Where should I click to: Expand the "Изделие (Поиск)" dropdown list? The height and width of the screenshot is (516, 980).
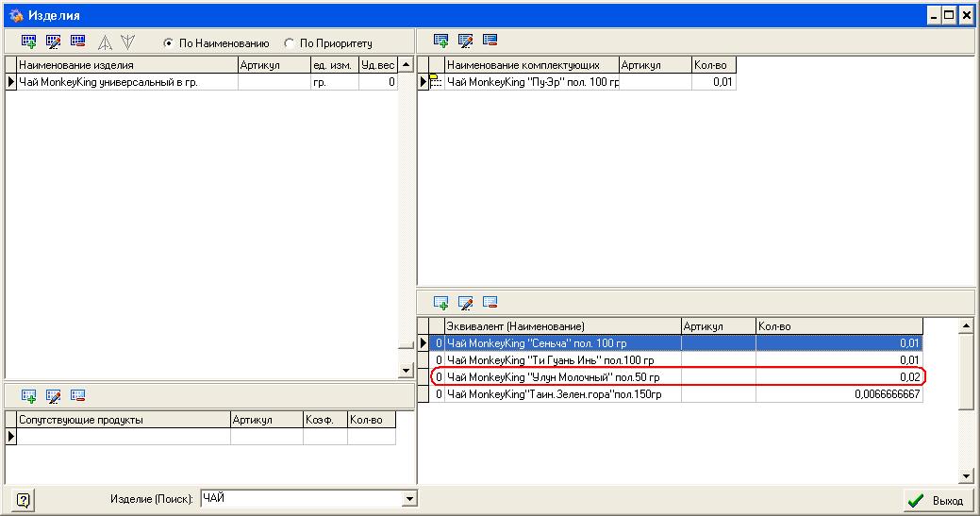click(x=409, y=499)
